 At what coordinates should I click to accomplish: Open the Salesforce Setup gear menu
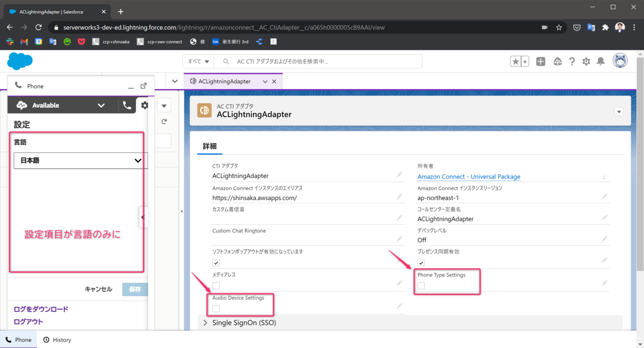pyautogui.click(x=586, y=62)
